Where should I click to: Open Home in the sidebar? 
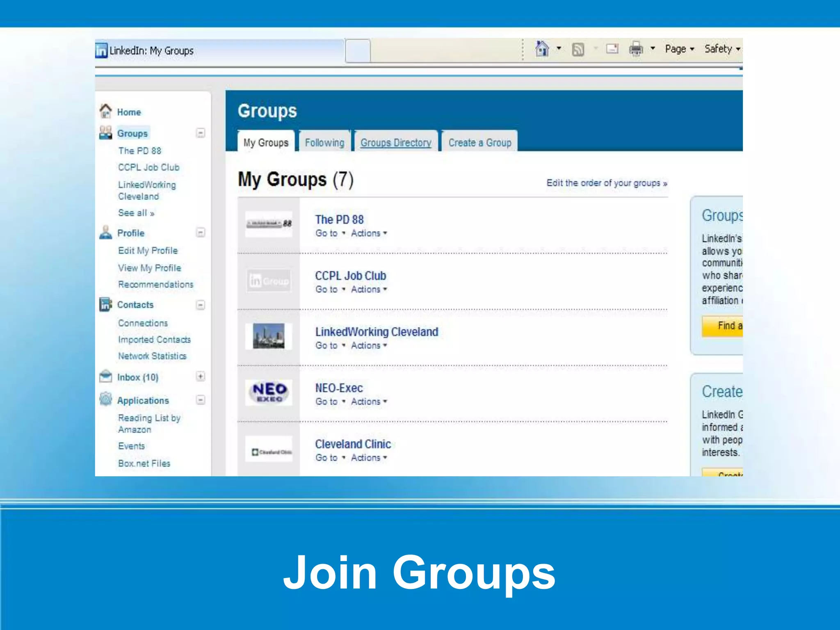click(129, 112)
